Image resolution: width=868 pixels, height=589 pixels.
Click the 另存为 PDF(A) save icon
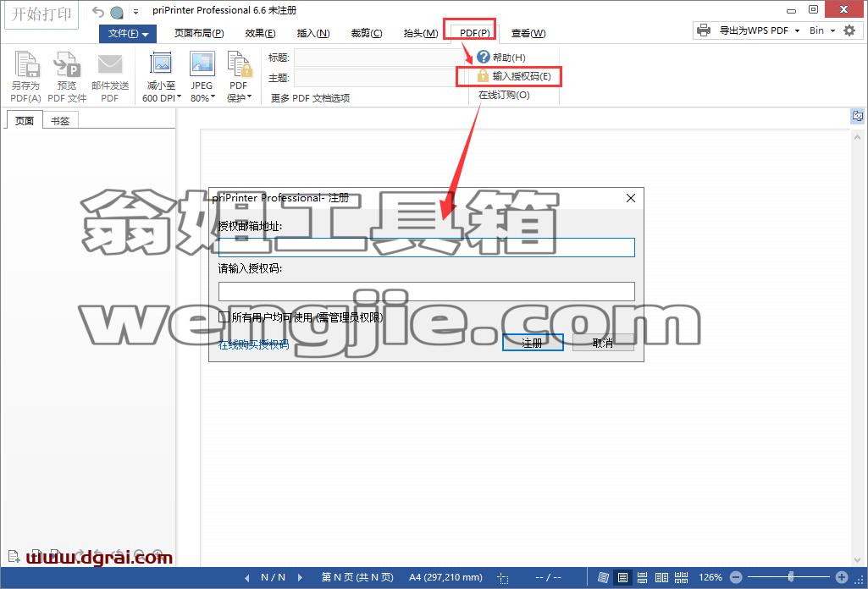click(26, 64)
